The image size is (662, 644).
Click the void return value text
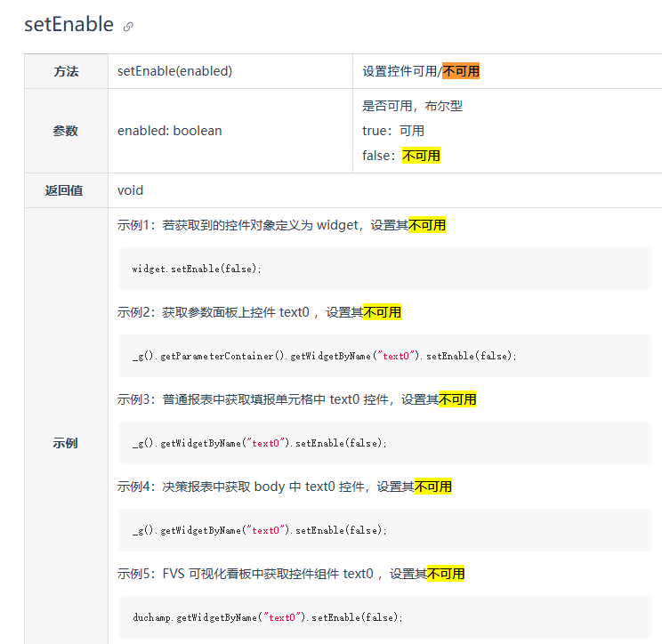(x=130, y=190)
